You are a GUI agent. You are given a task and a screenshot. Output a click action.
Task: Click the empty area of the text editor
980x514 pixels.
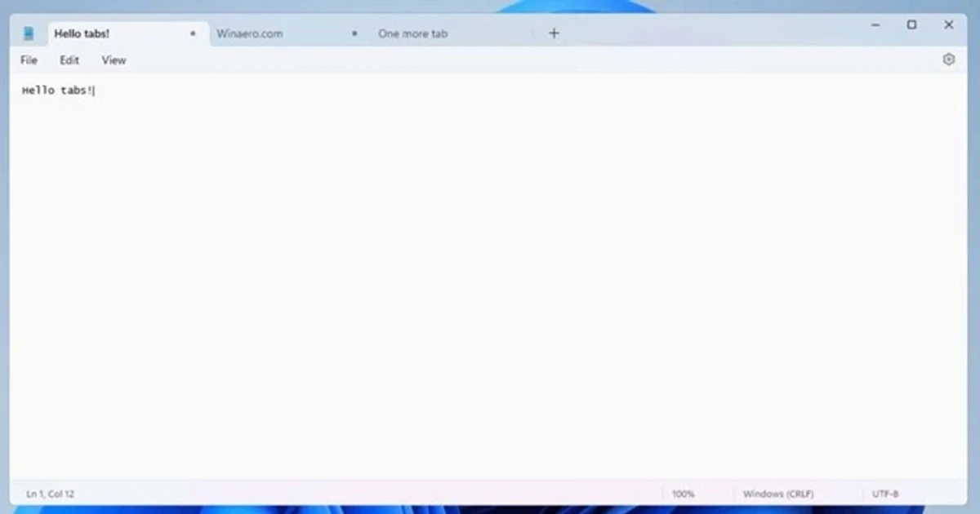coord(490,286)
